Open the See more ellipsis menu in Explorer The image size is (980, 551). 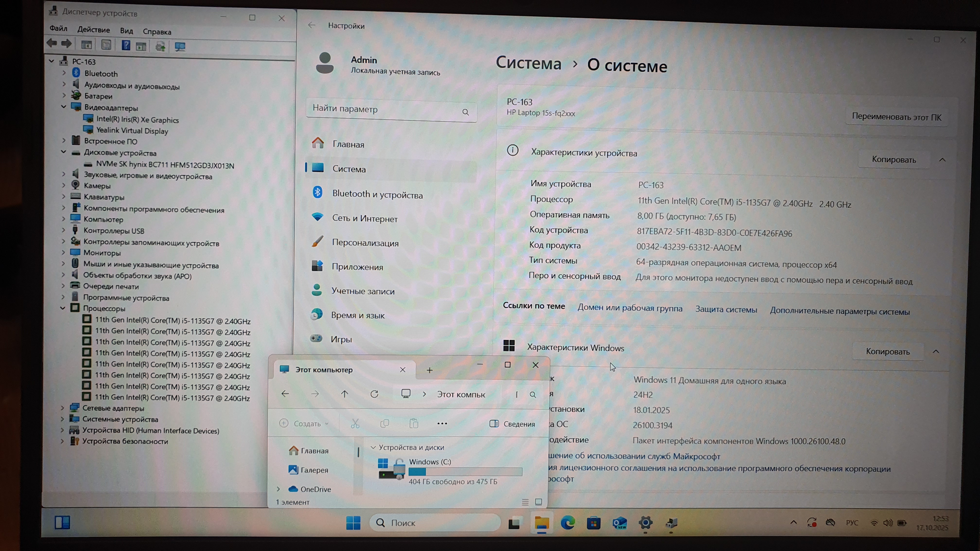tap(442, 423)
